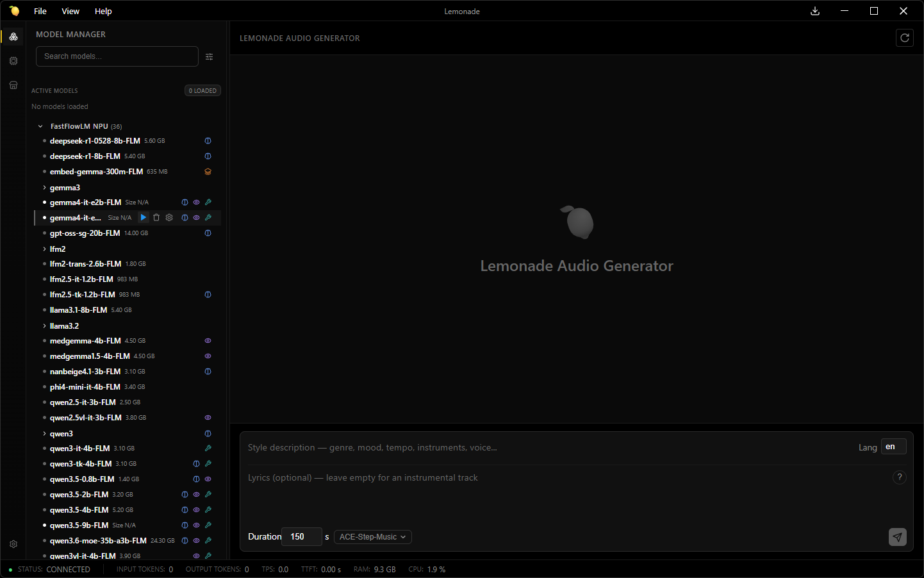
Task: Click the Lang field showing en
Action: (x=894, y=447)
